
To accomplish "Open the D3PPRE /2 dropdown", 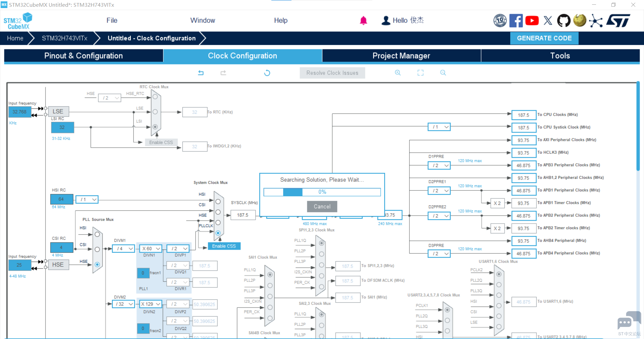I will coord(439,254).
